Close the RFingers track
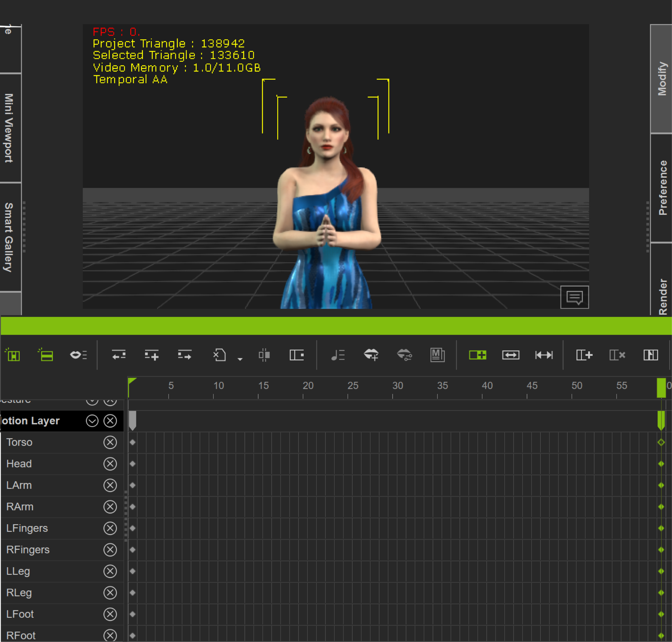The width and height of the screenshot is (672, 642). (110, 550)
